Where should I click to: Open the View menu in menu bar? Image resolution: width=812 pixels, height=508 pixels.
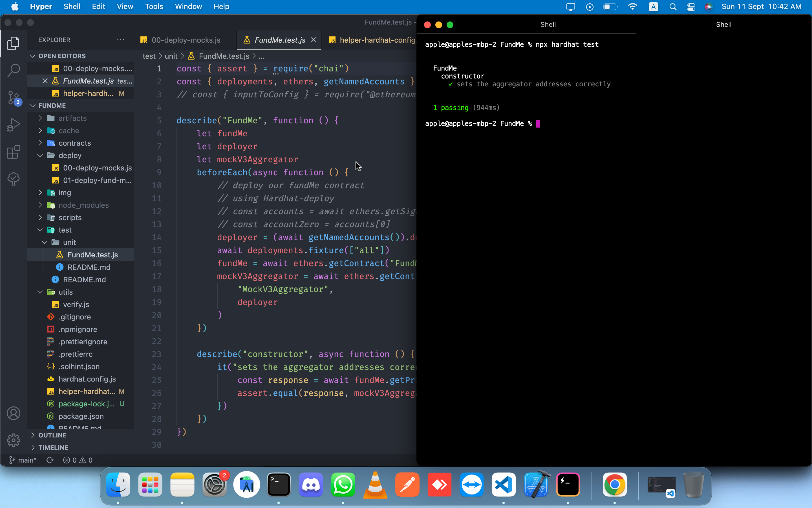pyautogui.click(x=125, y=7)
